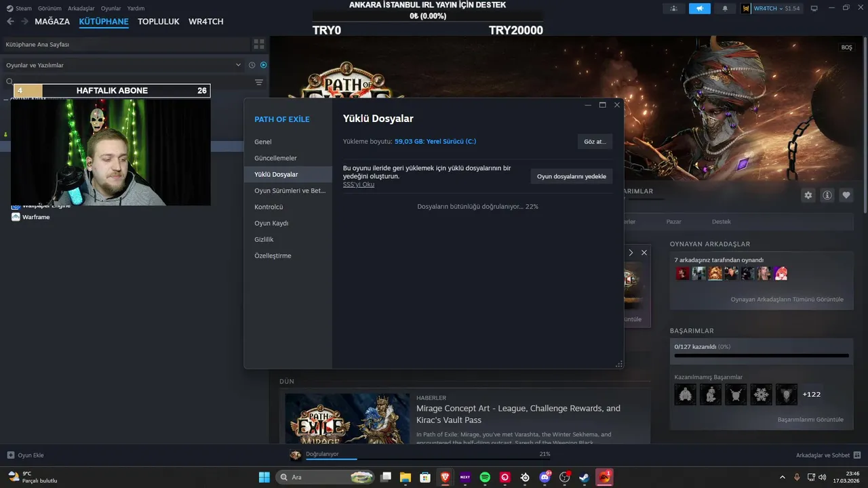Open Microsoft Store from taskbar
The height and width of the screenshot is (488, 868).
(x=425, y=477)
